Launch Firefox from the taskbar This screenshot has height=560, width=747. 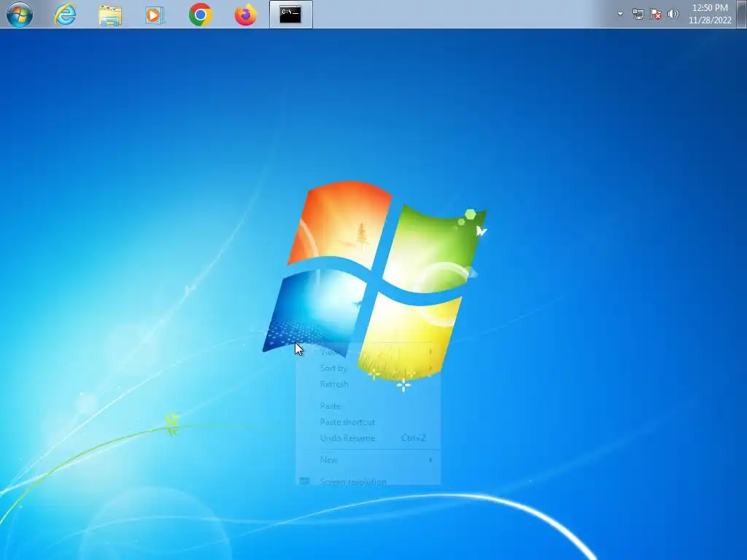[x=245, y=15]
